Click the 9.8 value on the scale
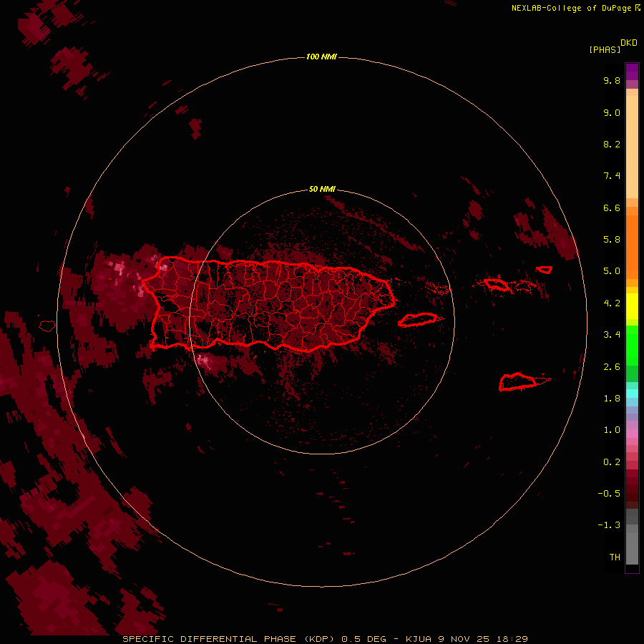 coord(612,80)
